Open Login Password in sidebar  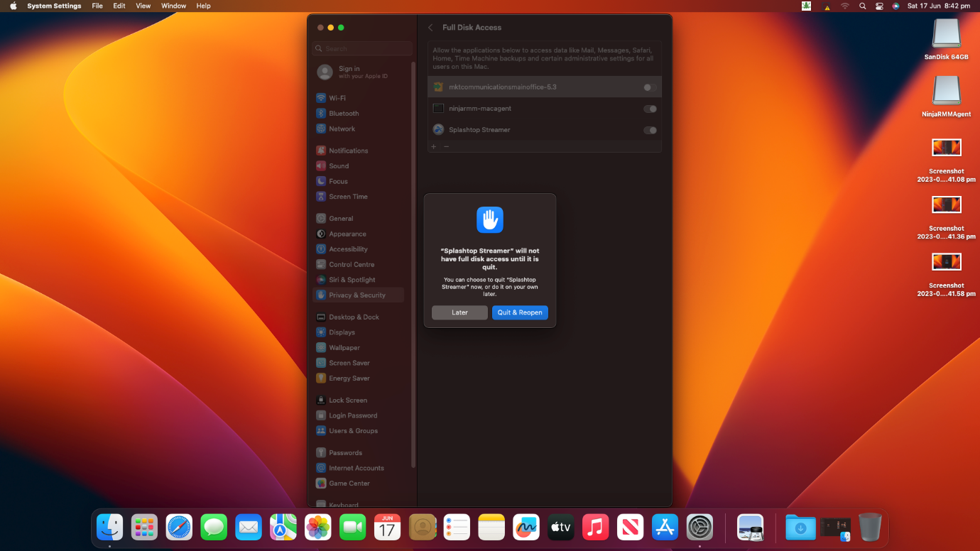tap(359, 415)
